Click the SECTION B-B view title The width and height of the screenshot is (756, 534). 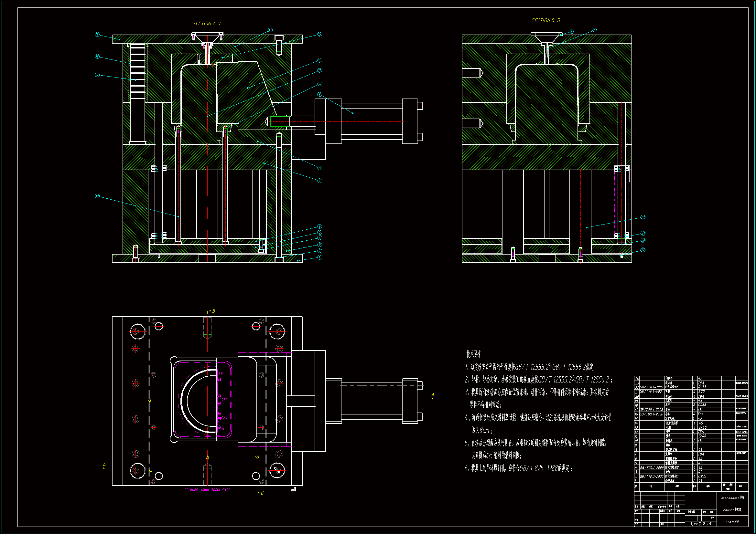[x=545, y=20]
